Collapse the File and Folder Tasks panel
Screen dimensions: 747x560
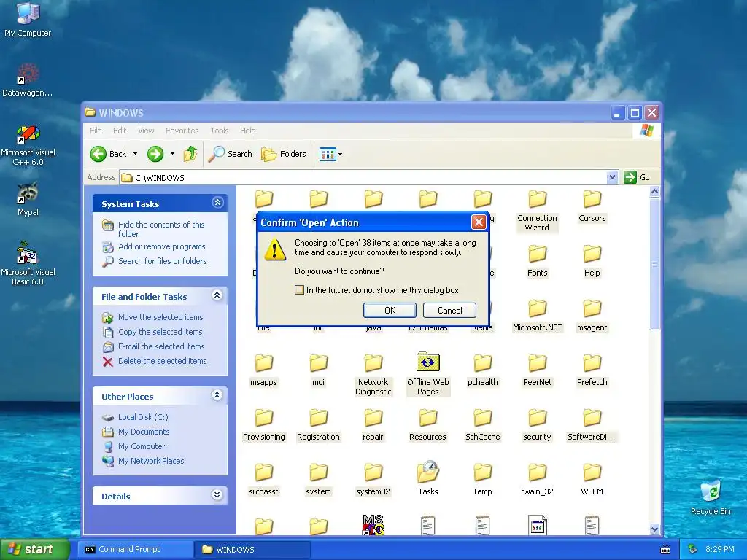(x=217, y=296)
